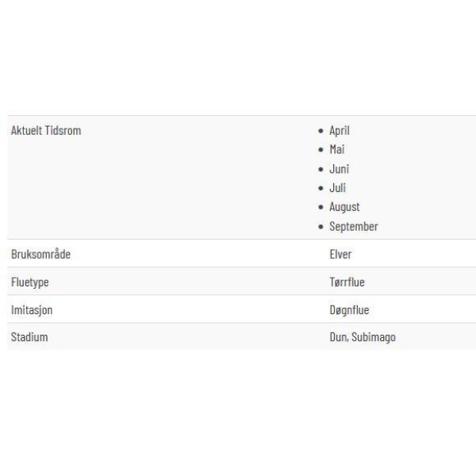The image size is (476, 476).
Task: Click the Aktuelt Tidsrom label
Action: (46, 131)
